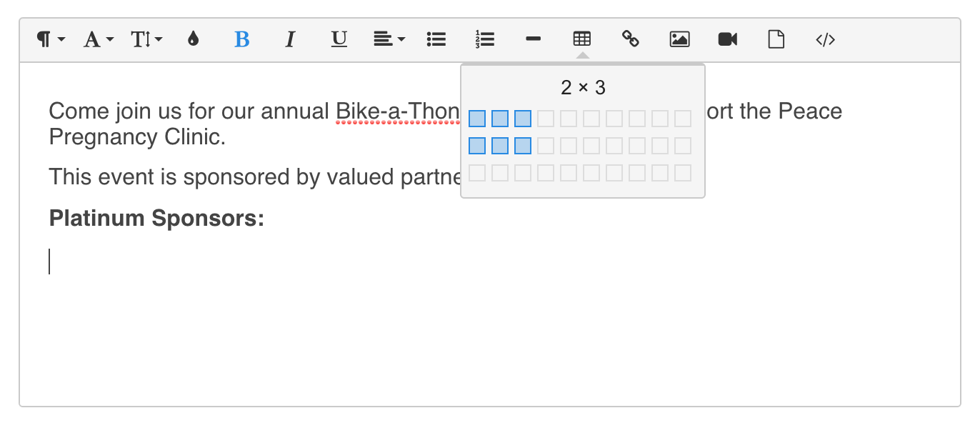Insert a video with camera icon
Viewport: 980px width, 423px height.
[x=728, y=40]
